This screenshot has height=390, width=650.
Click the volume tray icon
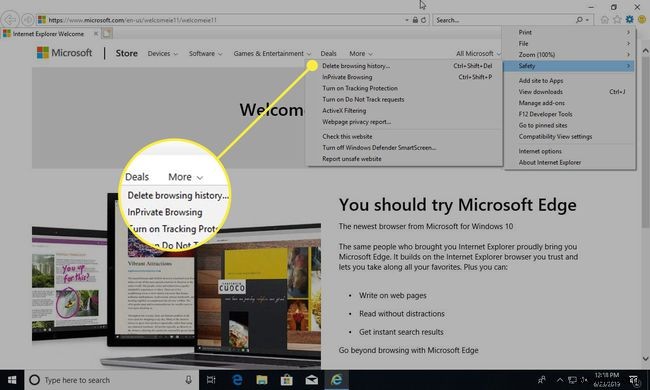click(x=585, y=380)
